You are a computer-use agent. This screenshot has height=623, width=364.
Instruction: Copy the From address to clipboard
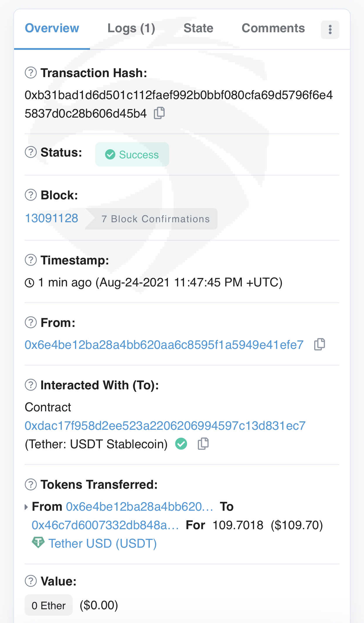pos(319,344)
